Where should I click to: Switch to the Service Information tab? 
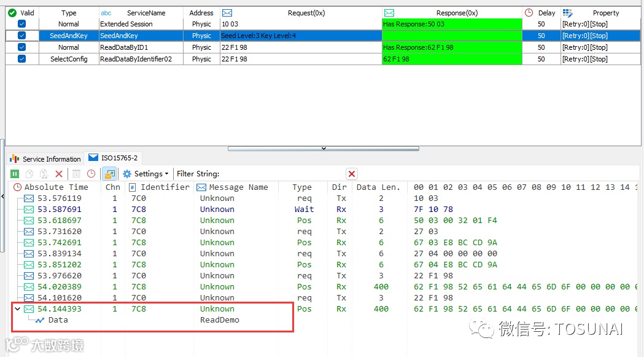(x=45, y=159)
